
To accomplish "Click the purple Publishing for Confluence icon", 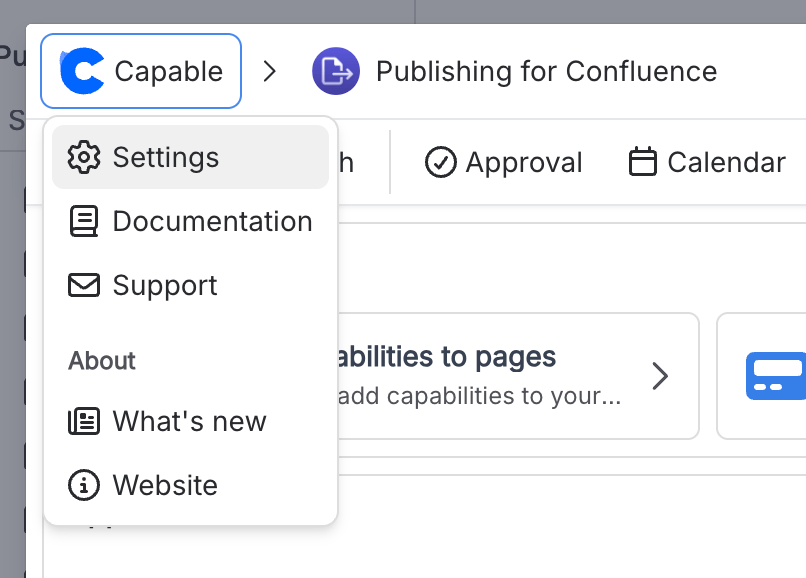I will (336, 71).
